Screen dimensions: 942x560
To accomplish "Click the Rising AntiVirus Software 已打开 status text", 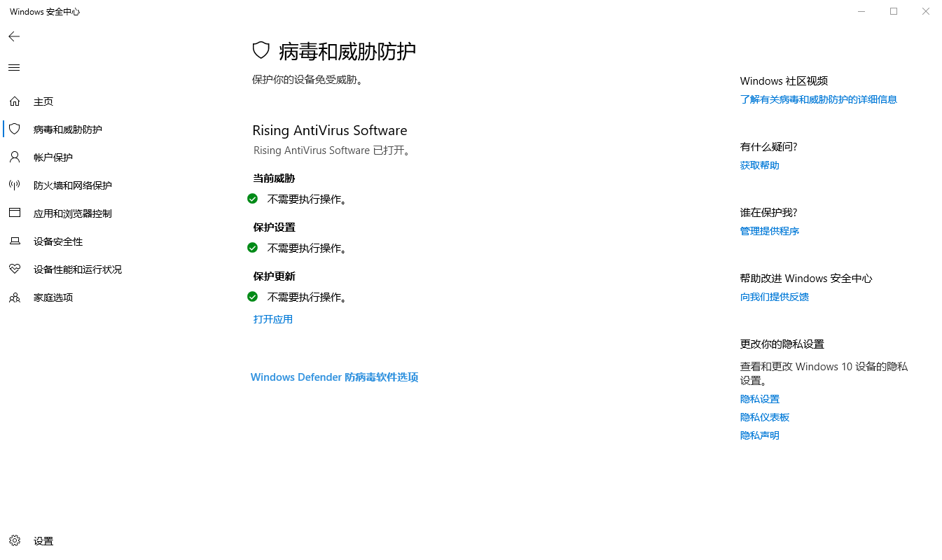I will (x=333, y=150).
